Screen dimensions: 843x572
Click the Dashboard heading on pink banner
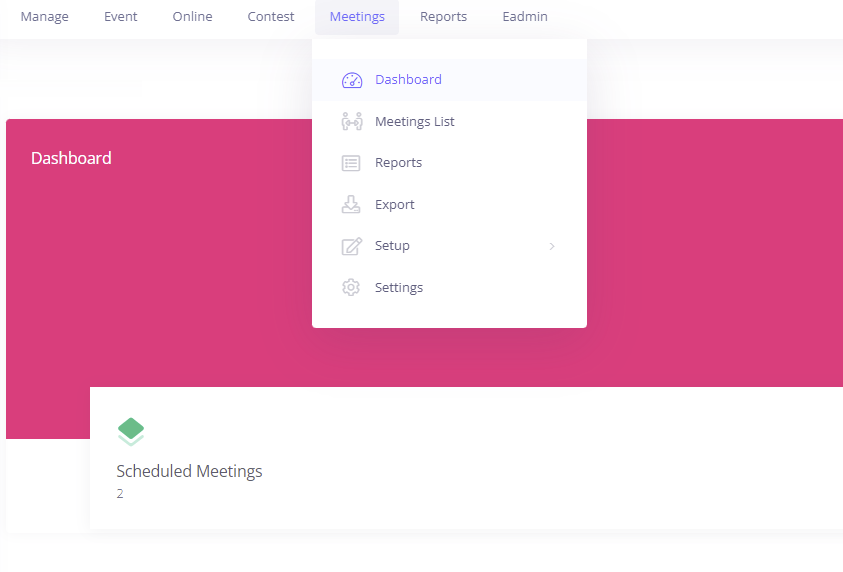coord(71,158)
